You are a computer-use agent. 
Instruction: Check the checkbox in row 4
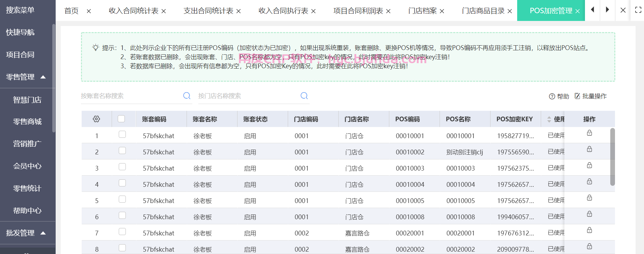pos(122,183)
